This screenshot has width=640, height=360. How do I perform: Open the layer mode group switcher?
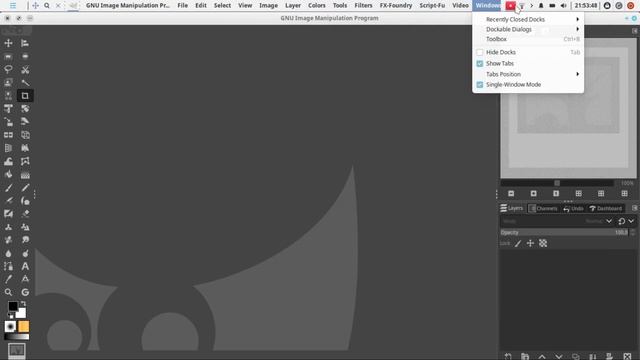pos(626,221)
